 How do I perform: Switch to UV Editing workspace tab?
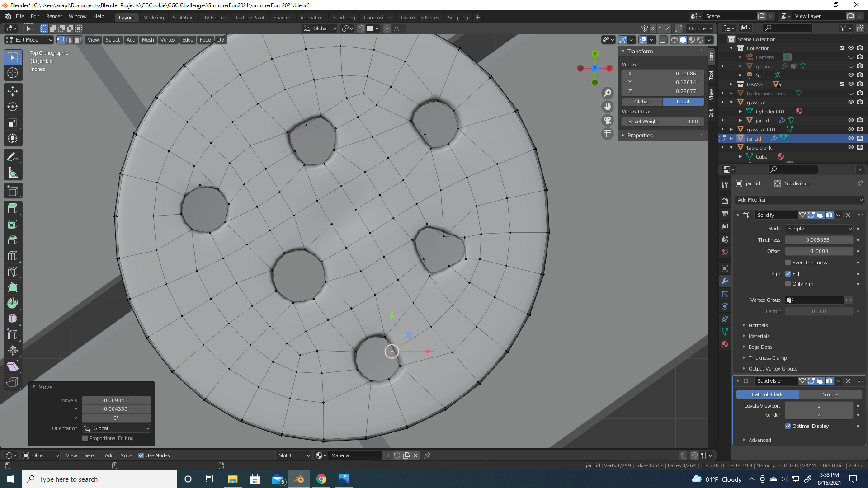pos(214,18)
